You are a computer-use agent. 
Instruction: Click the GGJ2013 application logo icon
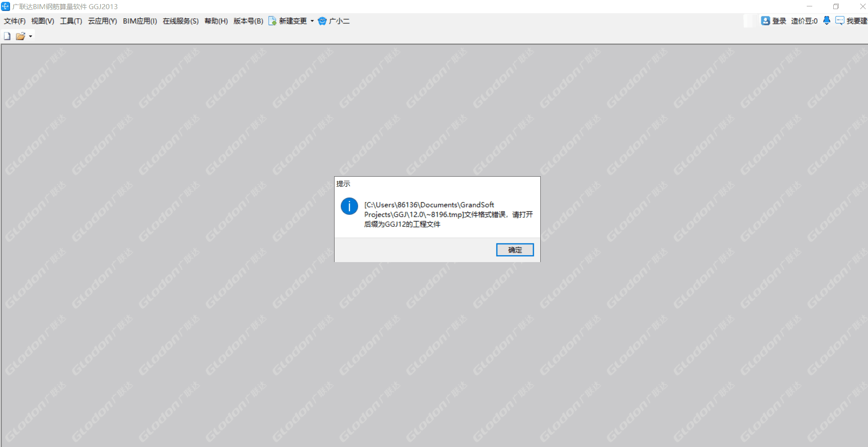(x=5, y=6)
